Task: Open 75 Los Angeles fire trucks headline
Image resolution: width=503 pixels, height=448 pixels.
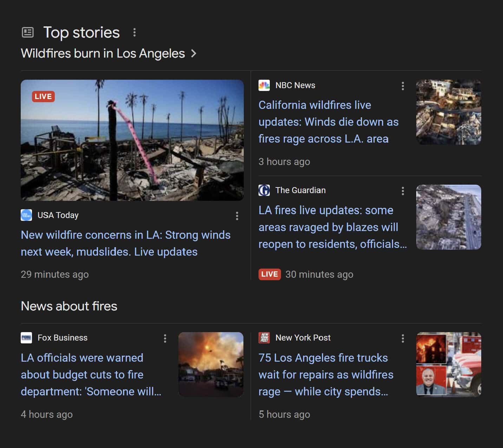Action: coord(326,375)
